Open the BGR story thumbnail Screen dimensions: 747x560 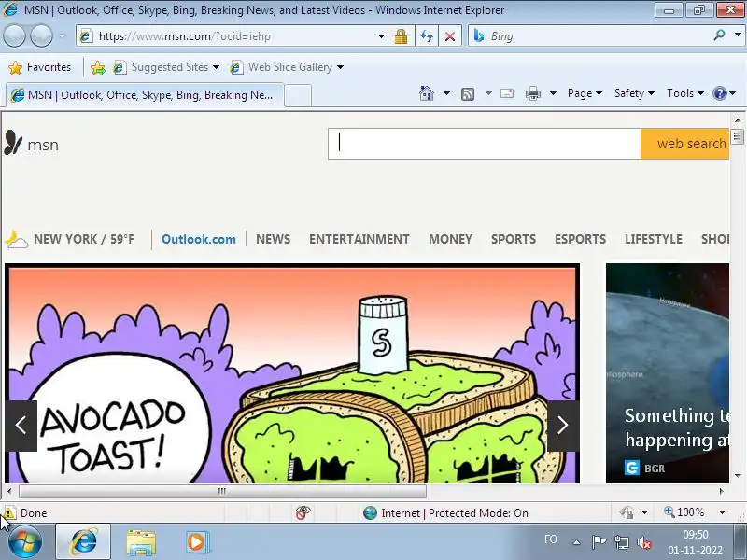click(x=668, y=374)
